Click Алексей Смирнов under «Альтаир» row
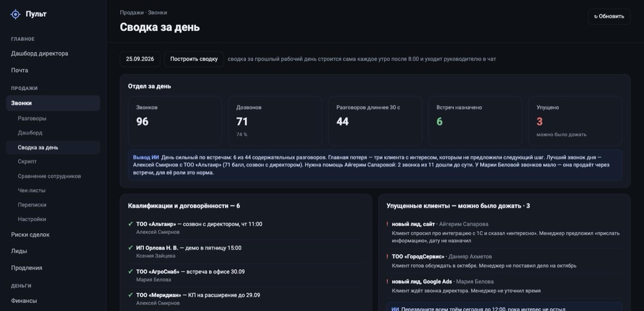The image size is (644, 311). (x=158, y=232)
